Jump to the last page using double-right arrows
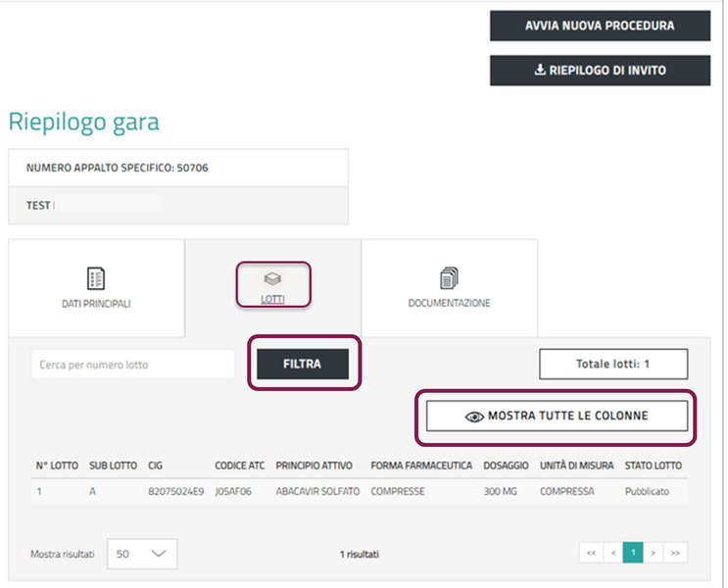728x588 pixels. pyautogui.click(x=675, y=554)
